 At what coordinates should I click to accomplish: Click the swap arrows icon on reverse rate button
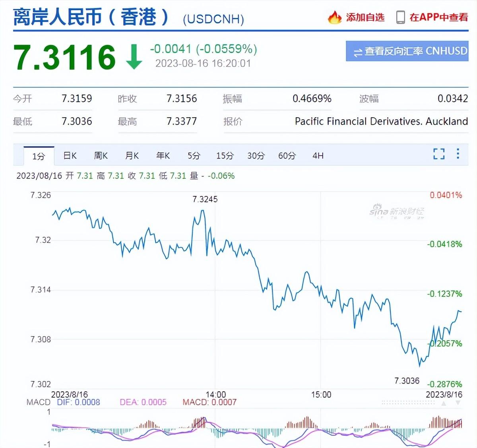(x=358, y=52)
